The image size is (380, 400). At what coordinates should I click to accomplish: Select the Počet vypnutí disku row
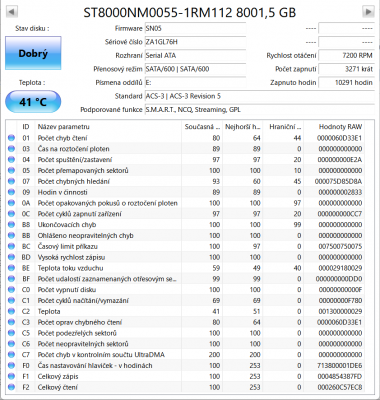tap(185, 290)
